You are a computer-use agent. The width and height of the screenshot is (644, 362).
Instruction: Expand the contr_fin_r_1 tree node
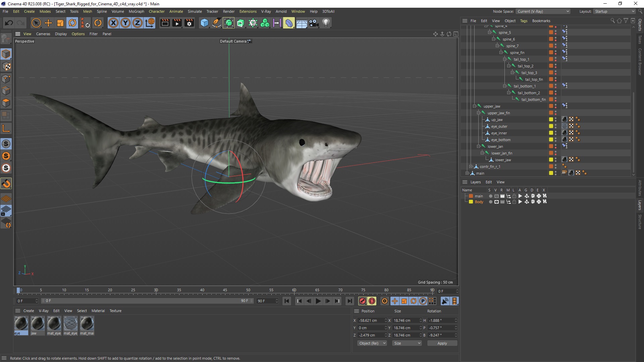click(x=471, y=167)
